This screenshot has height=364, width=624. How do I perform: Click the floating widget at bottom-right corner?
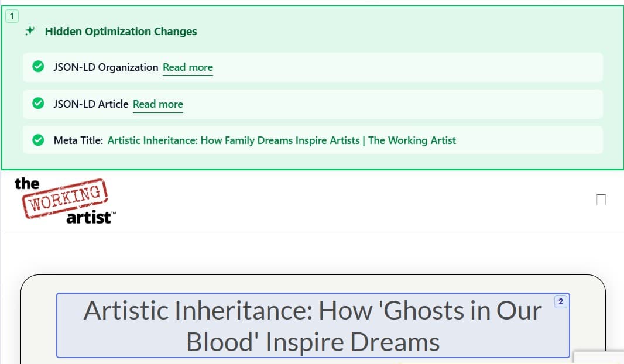pyautogui.click(x=599, y=357)
